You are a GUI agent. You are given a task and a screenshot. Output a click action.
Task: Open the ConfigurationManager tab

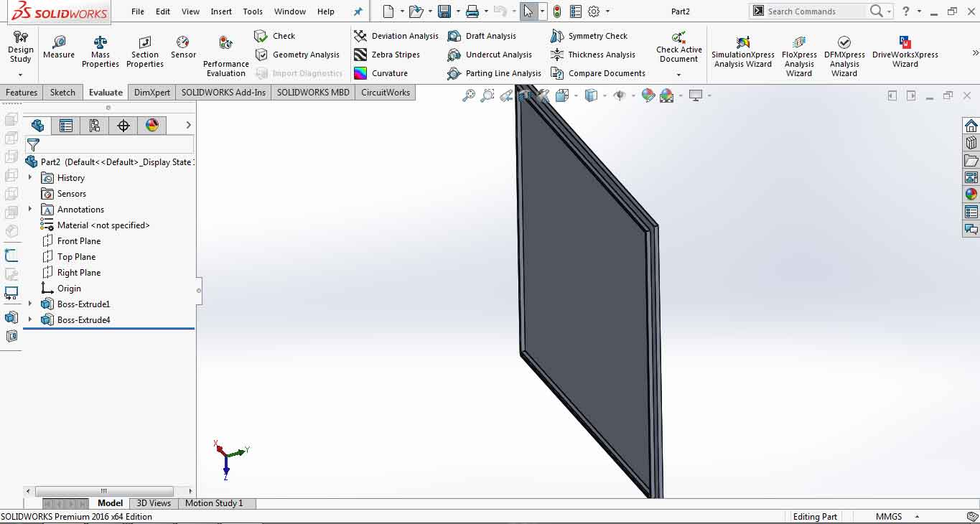point(94,126)
